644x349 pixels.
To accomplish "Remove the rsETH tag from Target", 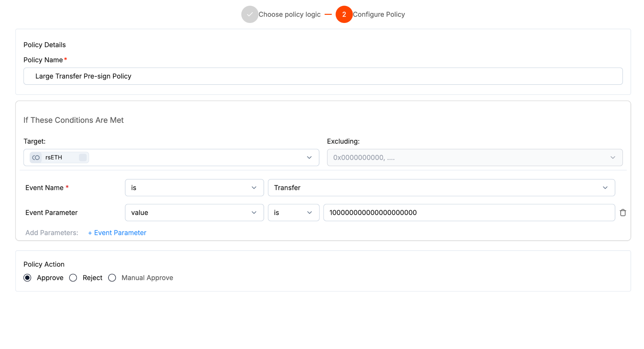I will (x=83, y=158).
